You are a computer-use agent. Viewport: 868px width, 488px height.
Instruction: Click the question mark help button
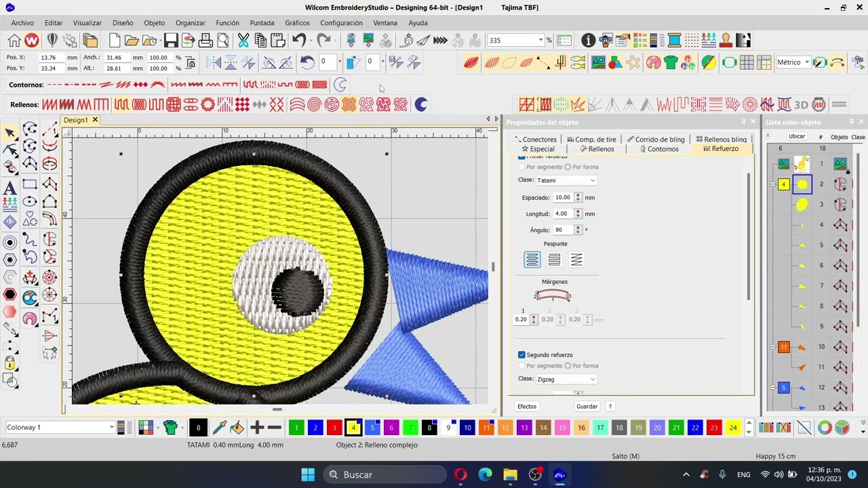(610, 407)
